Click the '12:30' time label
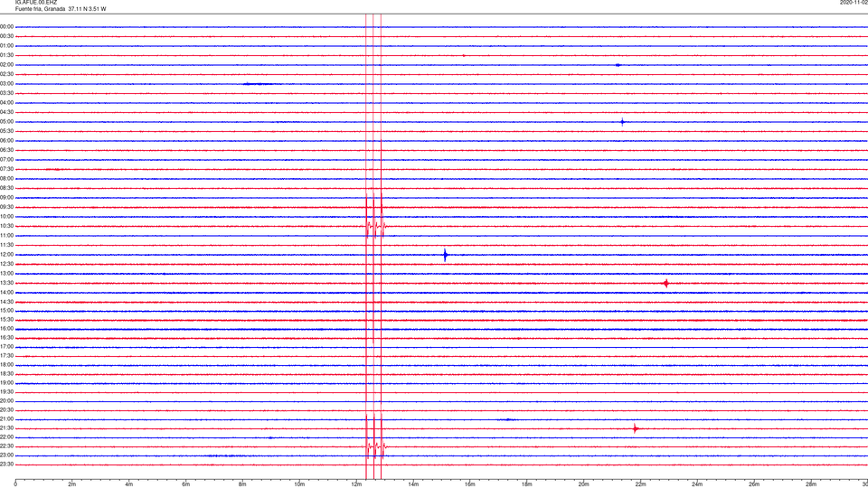Screen dimensions: 868x488 pyautogui.click(x=6, y=263)
